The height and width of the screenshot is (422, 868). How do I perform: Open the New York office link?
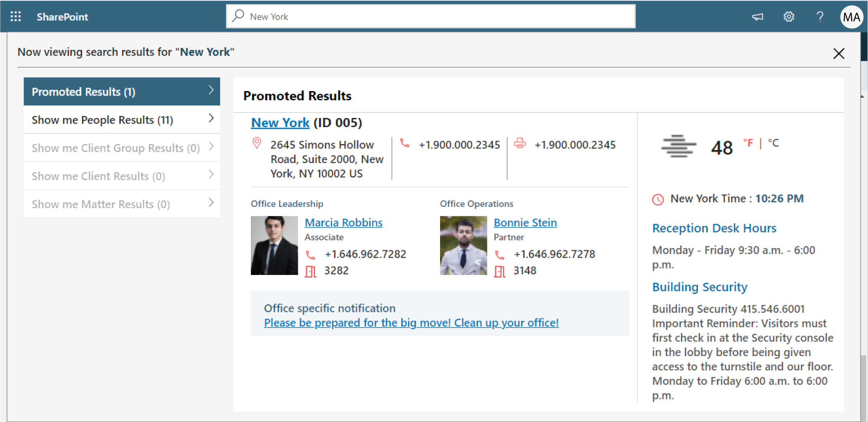(x=280, y=123)
